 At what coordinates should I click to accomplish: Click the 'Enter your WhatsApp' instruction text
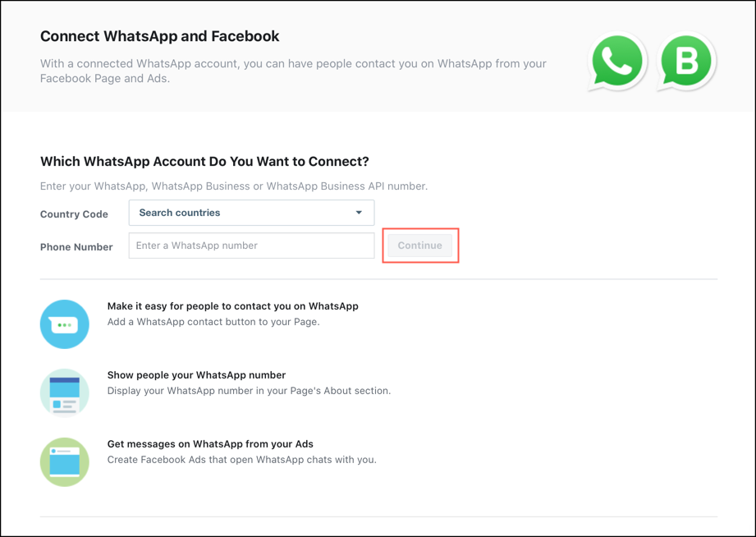tap(234, 186)
